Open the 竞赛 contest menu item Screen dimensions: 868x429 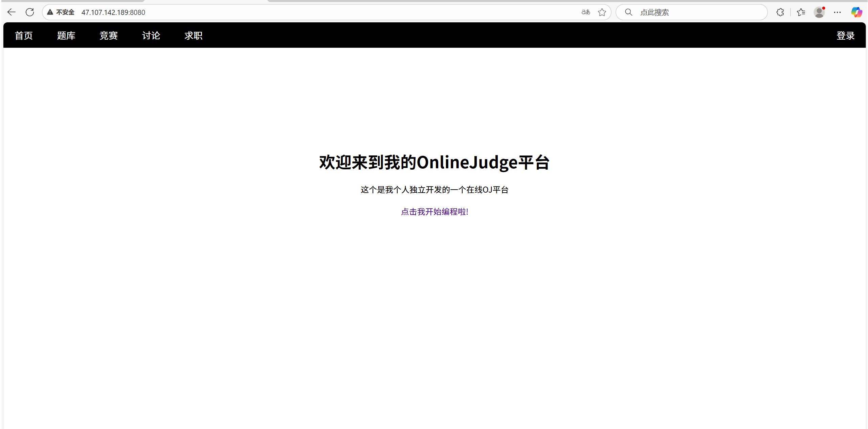(108, 36)
